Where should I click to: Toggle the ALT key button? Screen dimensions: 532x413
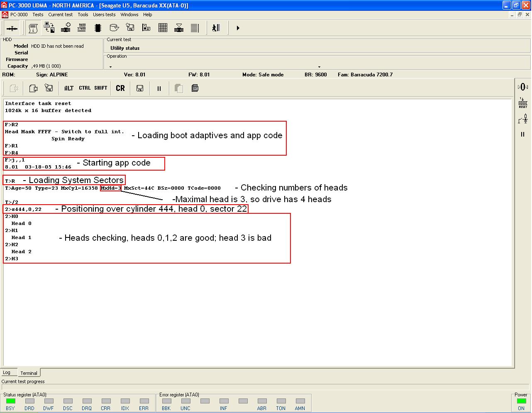pyautogui.click(x=69, y=88)
